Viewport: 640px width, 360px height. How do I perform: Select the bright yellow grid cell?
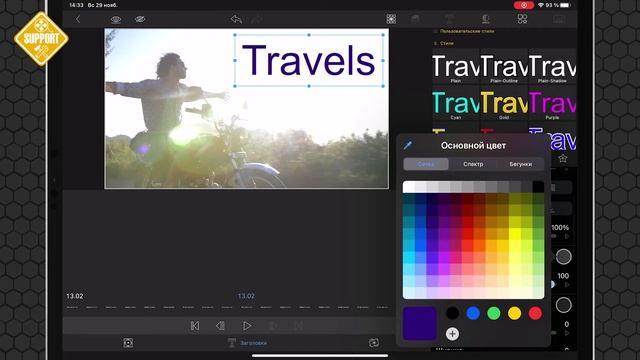coord(515,234)
